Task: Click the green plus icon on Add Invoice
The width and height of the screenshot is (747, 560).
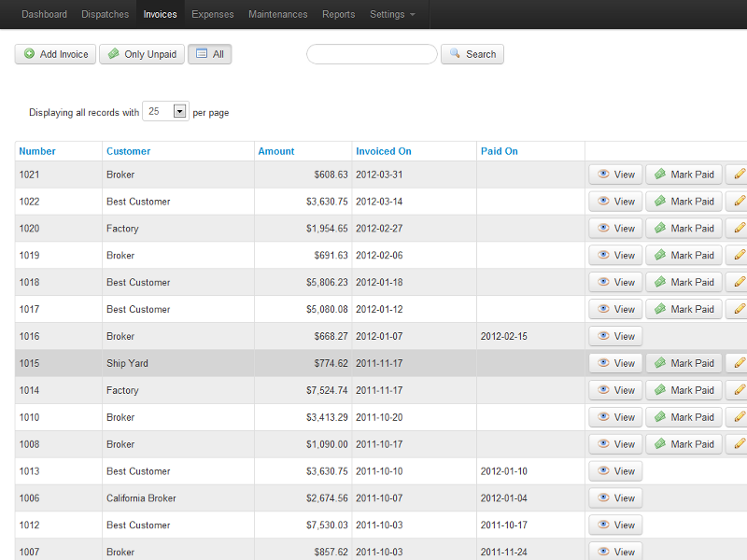Action: (x=27, y=54)
